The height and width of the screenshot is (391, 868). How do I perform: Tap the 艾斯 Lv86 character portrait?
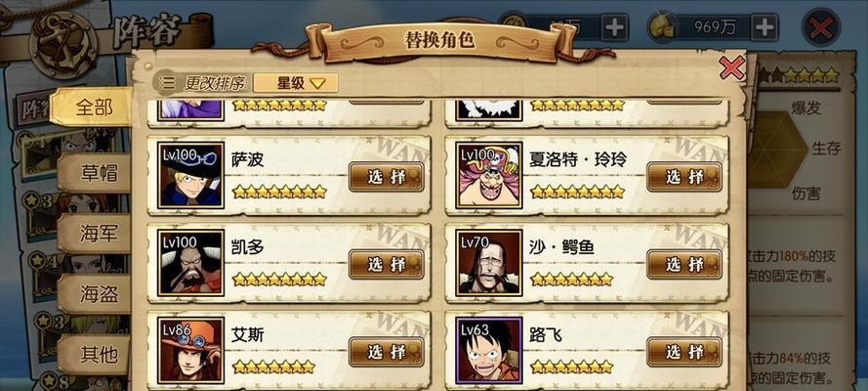click(x=191, y=350)
